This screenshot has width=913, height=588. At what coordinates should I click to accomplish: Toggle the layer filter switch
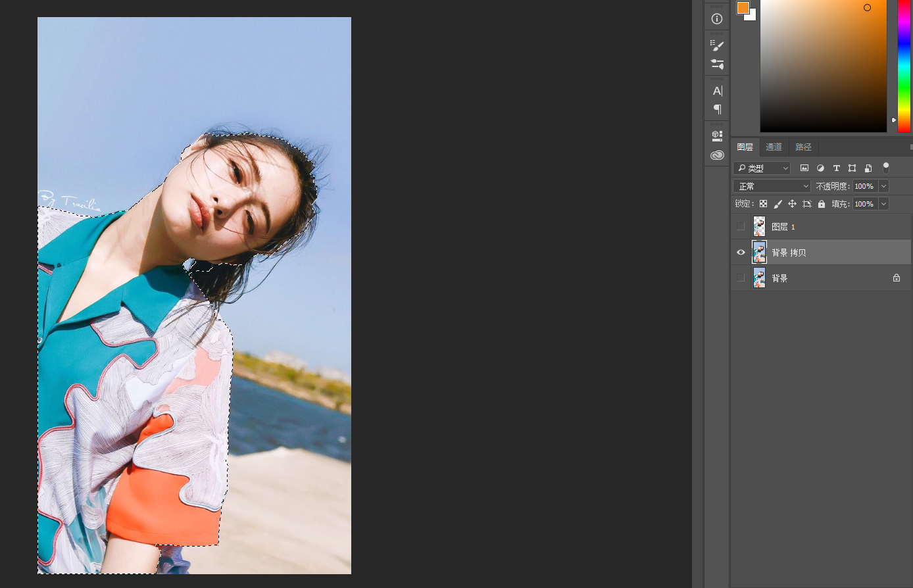click(885, 168)
